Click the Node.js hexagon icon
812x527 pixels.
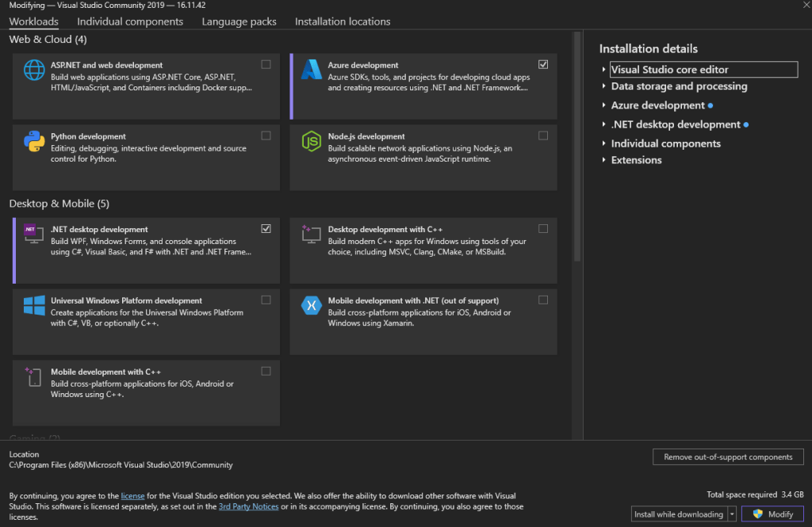[x=311, y=142]
